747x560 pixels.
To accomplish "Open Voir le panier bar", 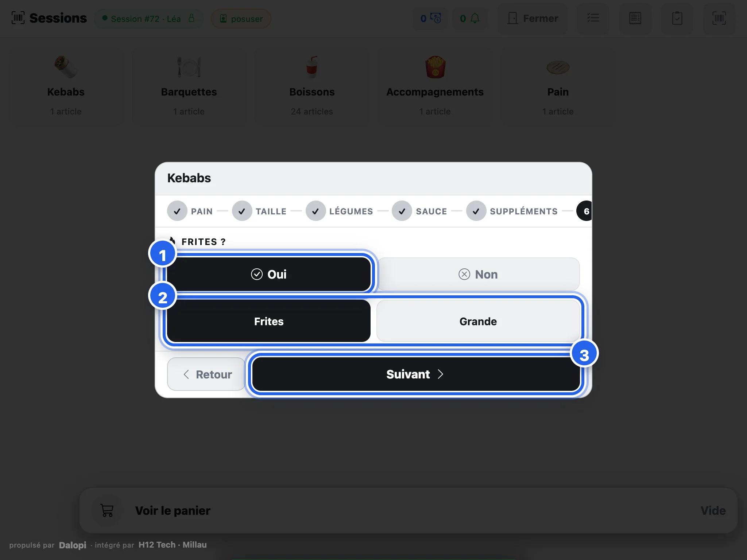I will point(408,510).
